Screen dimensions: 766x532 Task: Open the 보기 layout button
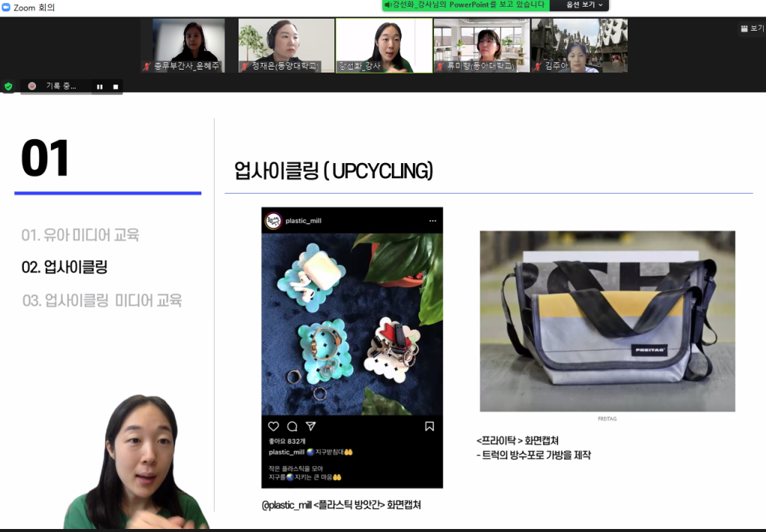pyautogui.click(x=753, y=28)
